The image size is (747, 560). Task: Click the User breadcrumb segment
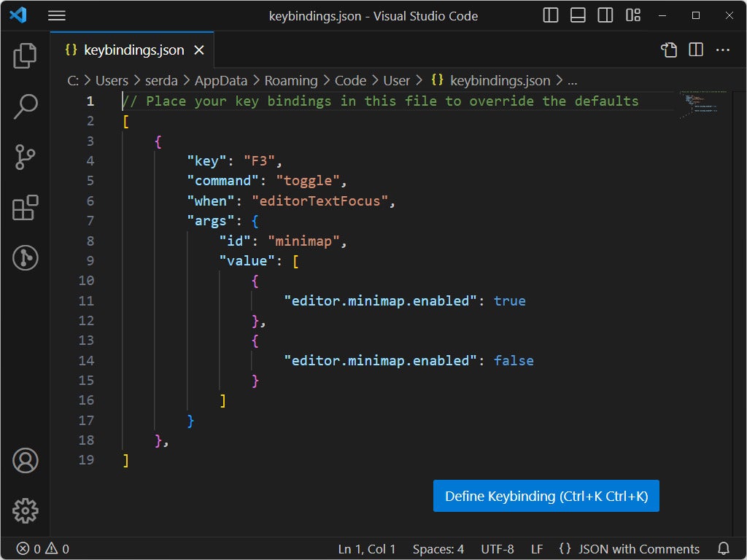pos(396,80)
